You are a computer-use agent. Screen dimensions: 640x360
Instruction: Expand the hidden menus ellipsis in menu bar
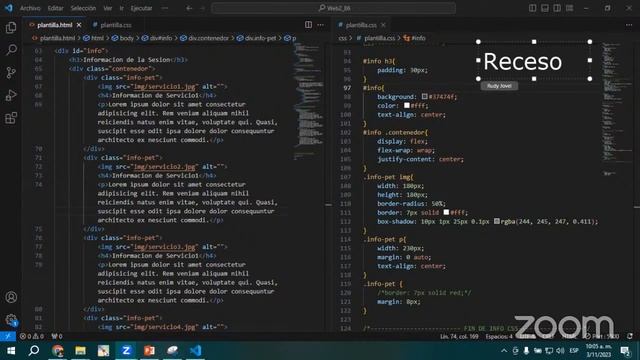click(164, 8)
